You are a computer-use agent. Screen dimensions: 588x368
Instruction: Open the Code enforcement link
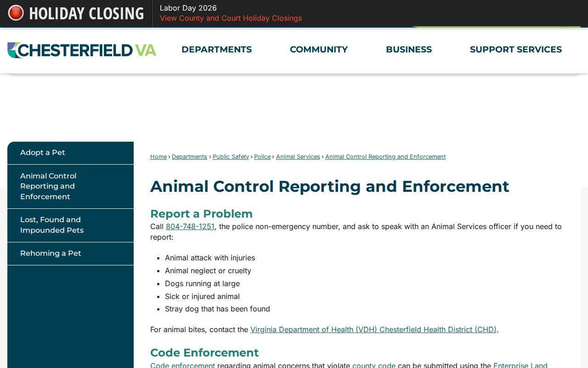pos(183,365)
